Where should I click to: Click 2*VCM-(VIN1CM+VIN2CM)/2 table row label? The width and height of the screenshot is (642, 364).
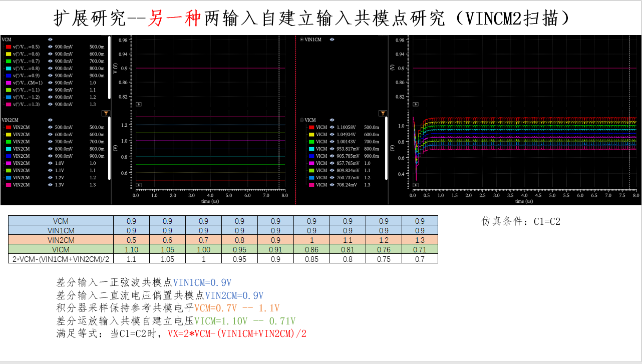(61, 259)
